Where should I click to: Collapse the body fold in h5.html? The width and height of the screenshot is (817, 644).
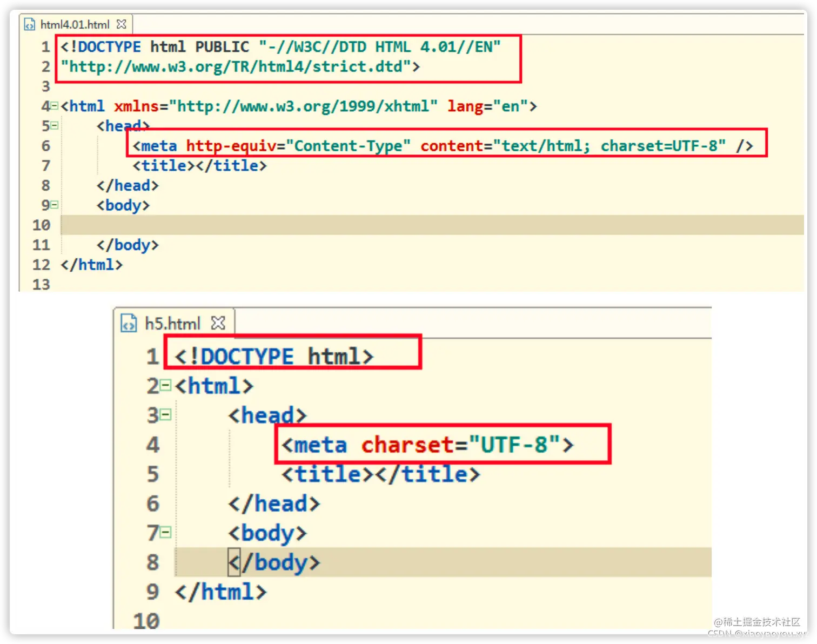[x=166, y=533]
